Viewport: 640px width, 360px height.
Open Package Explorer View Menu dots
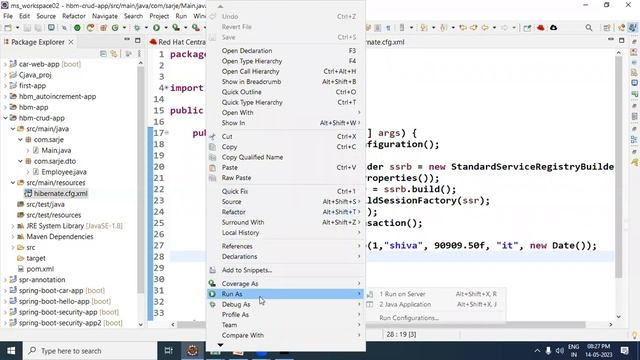tap(139, 53)
